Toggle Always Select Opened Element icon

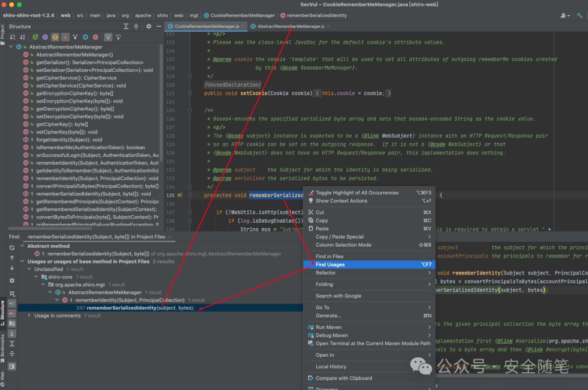pyautogui.click(x=108, y=37)
